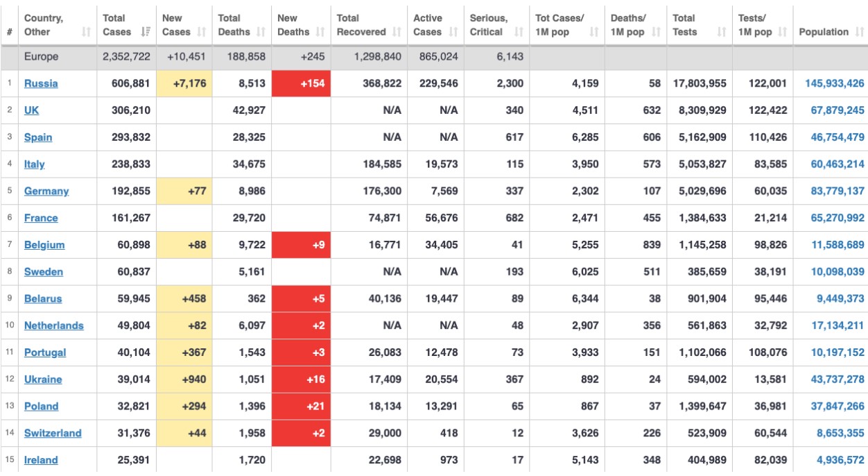This screenshot has height=476, width=868.
Task: Click sort arrows beside New Cases header
Action: pyautogui.click(x=201, y=32)
